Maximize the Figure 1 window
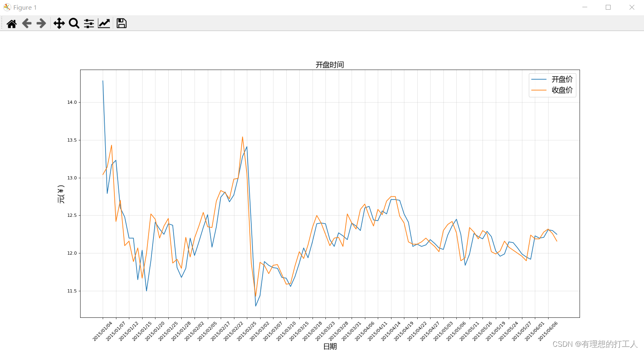644x352 pixels. coord(608,7)
